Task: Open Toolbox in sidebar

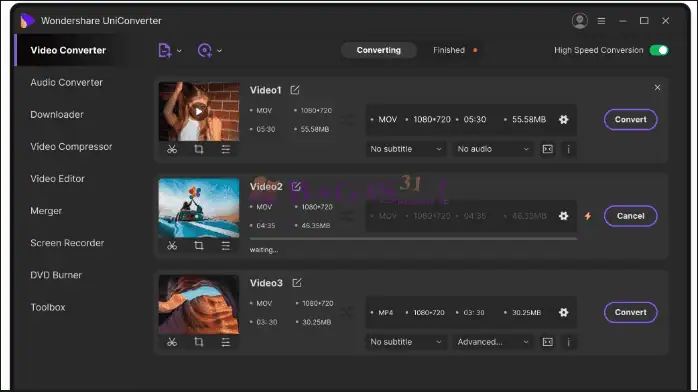Action: point(48,307)
